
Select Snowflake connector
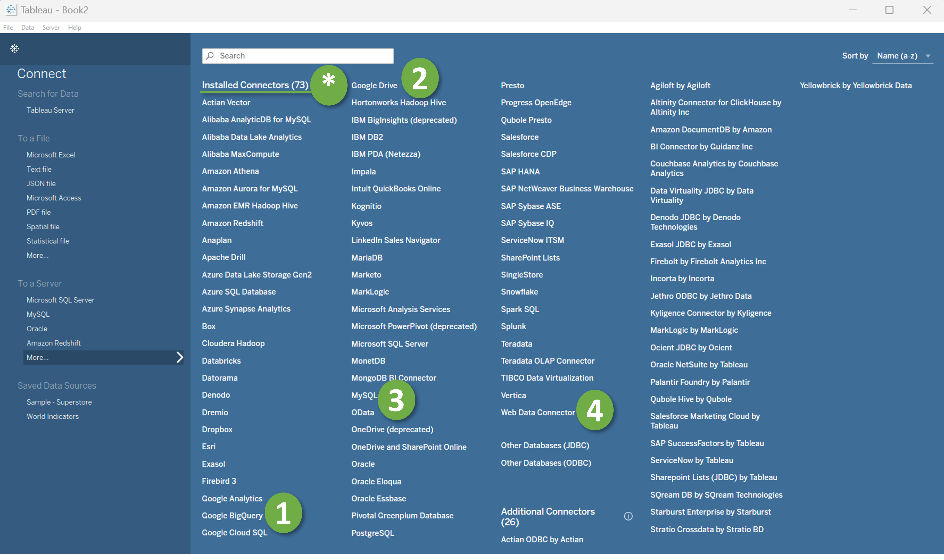tap(519, 292)
